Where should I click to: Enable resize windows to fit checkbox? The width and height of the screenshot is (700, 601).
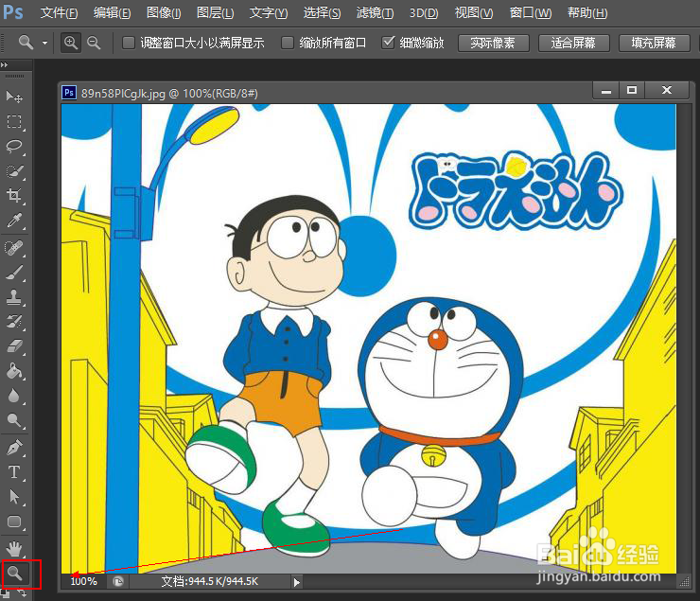click(x=129, y=43)
